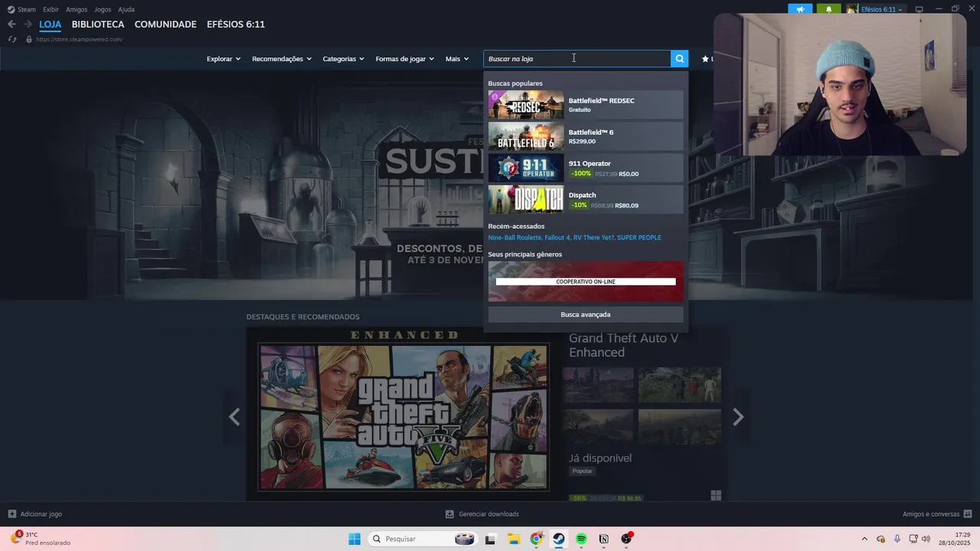
Task: Select the LOJA tab
Action: [x=50, y=24]
